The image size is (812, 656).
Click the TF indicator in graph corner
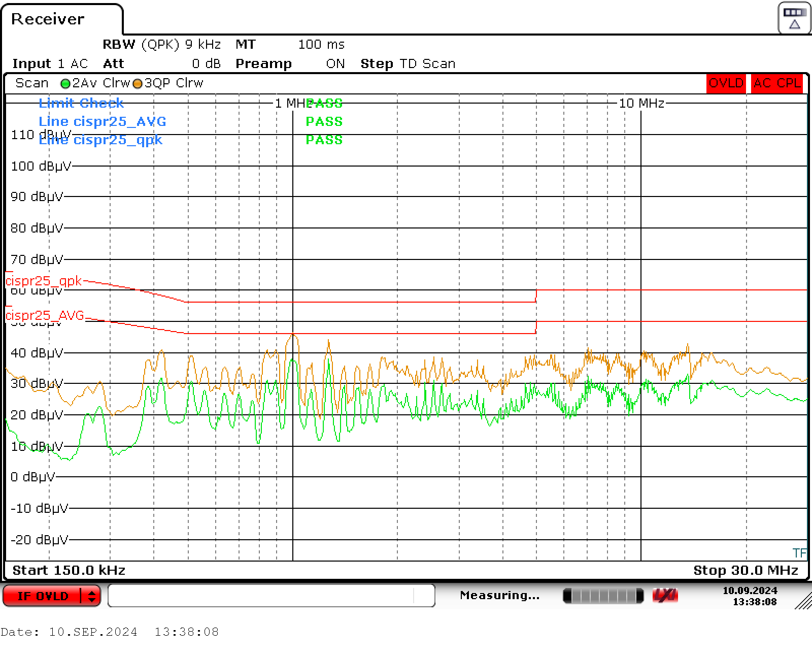(799, 553)
